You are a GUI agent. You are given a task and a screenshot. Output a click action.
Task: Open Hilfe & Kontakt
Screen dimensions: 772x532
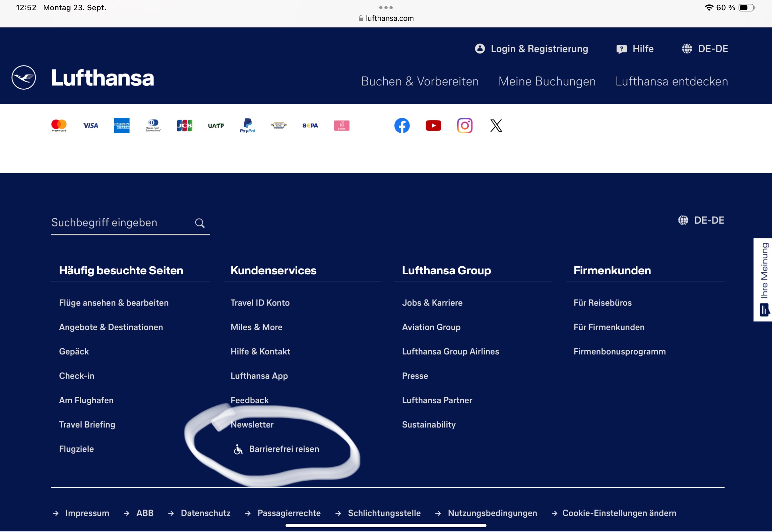(260, 351)
